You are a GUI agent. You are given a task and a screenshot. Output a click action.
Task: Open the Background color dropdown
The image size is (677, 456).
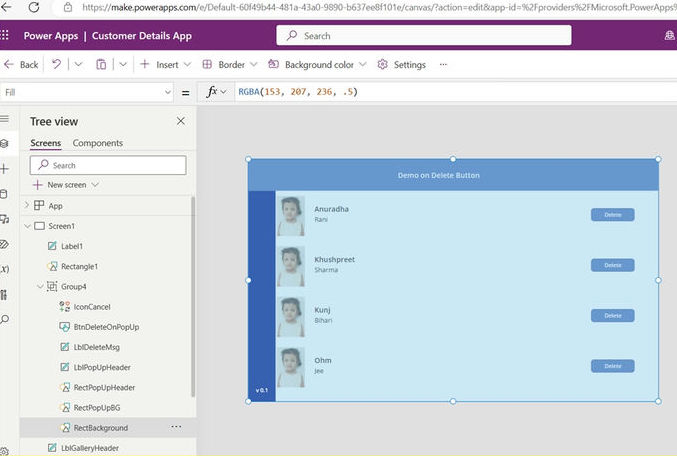[317, 65]
